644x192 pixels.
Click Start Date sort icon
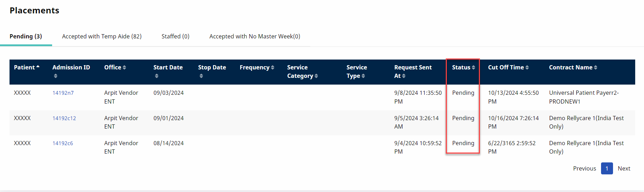[157, 76]
